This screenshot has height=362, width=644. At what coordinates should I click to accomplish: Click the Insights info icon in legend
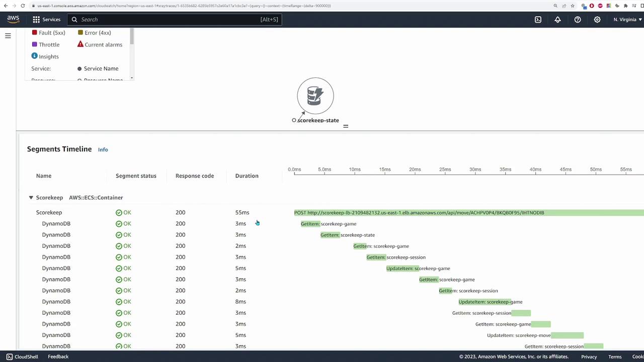pyautogui.click(x=35, y=56)
